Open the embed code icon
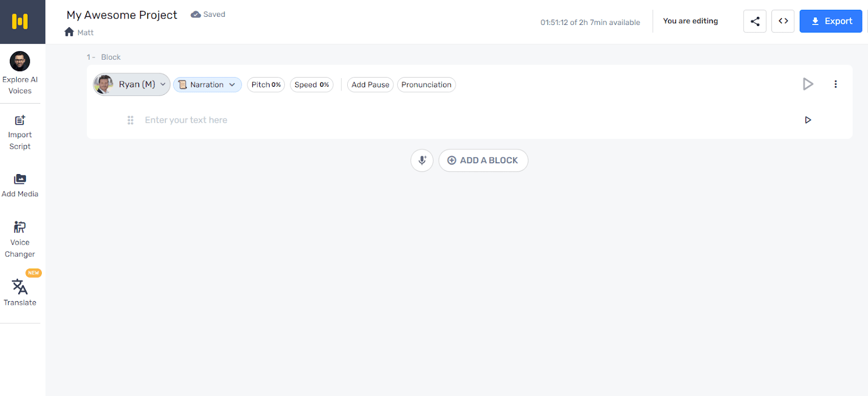This screenshot has height=396, width=868. pyautogui.click(x=783, y=21)
